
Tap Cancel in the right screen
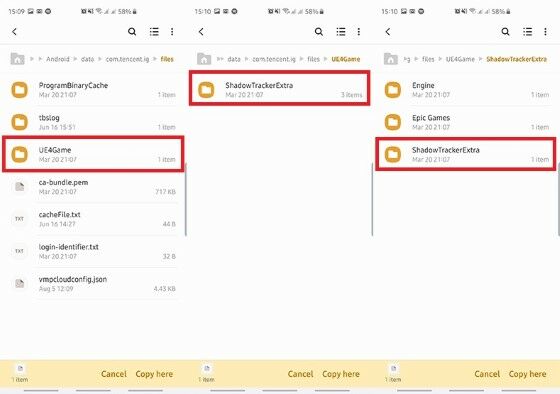click(487, 374)
